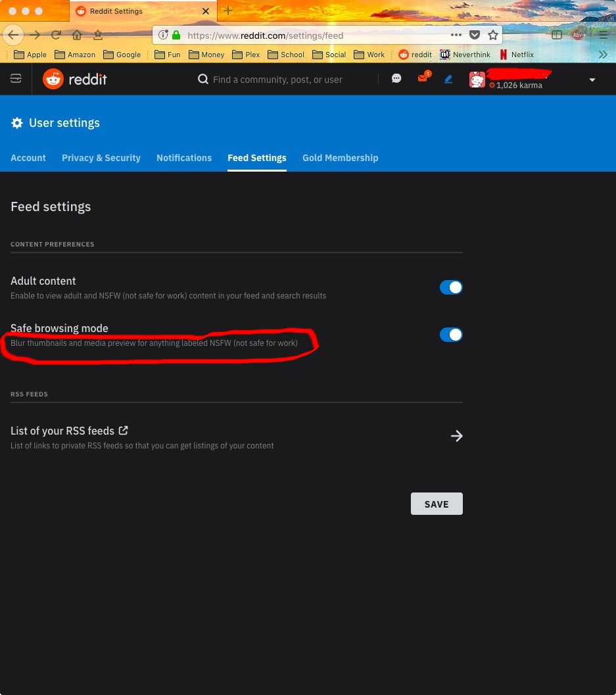Click the browser forward arrow
616x695 pixels.
click(x=35, y=35)
